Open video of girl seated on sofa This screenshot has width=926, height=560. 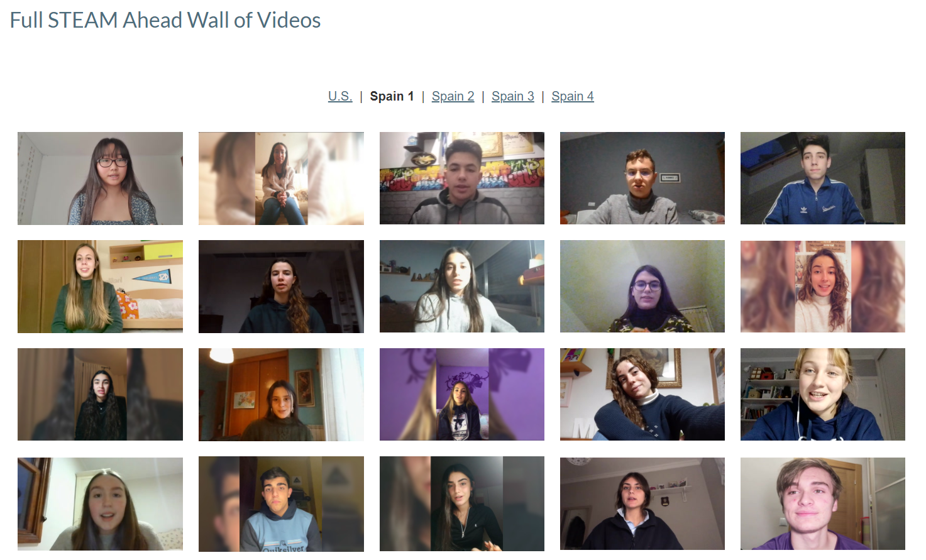(281, 178)
